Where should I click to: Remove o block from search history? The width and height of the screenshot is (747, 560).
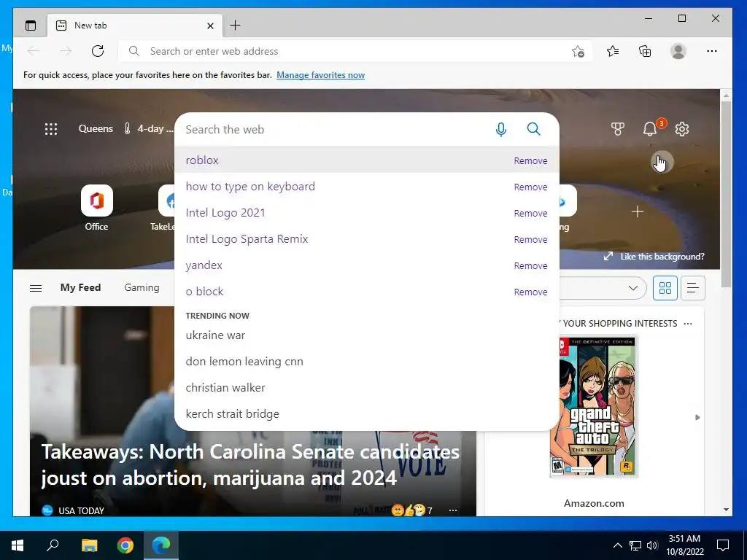pyautogui.click(x=530, y=292)
